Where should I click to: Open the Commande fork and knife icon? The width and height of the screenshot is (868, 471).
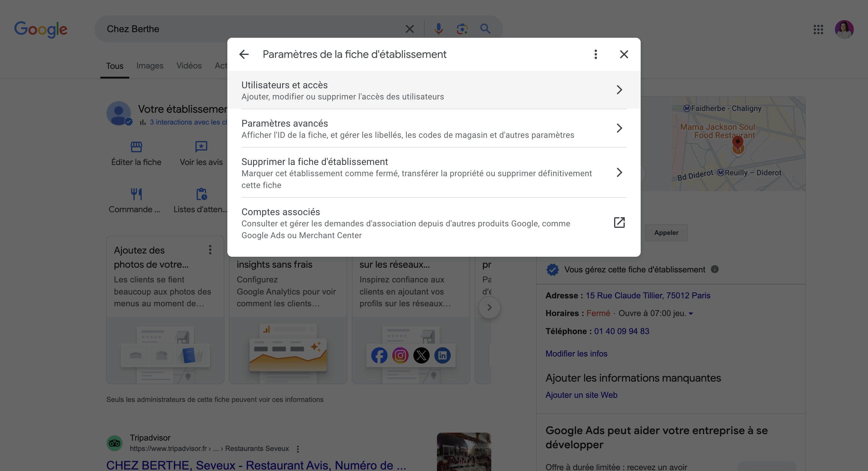click(x=136, y=194)
